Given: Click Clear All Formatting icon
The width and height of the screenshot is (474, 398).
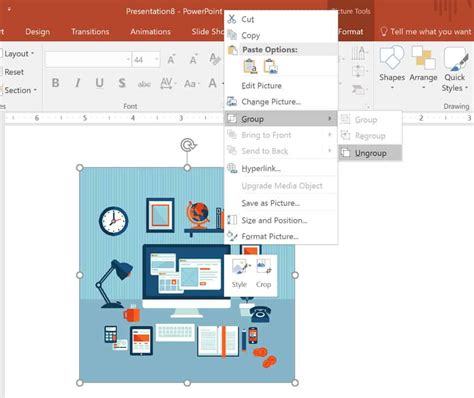Looking at the screenshot, I should 214,59.
